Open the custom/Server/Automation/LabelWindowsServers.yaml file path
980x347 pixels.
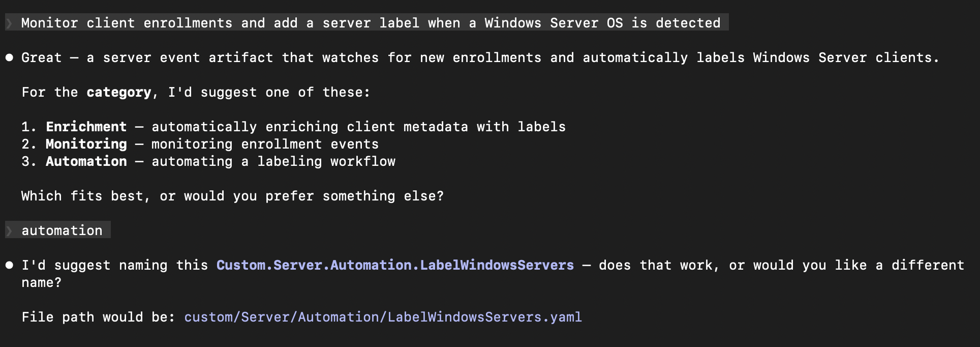pos(383,317)
